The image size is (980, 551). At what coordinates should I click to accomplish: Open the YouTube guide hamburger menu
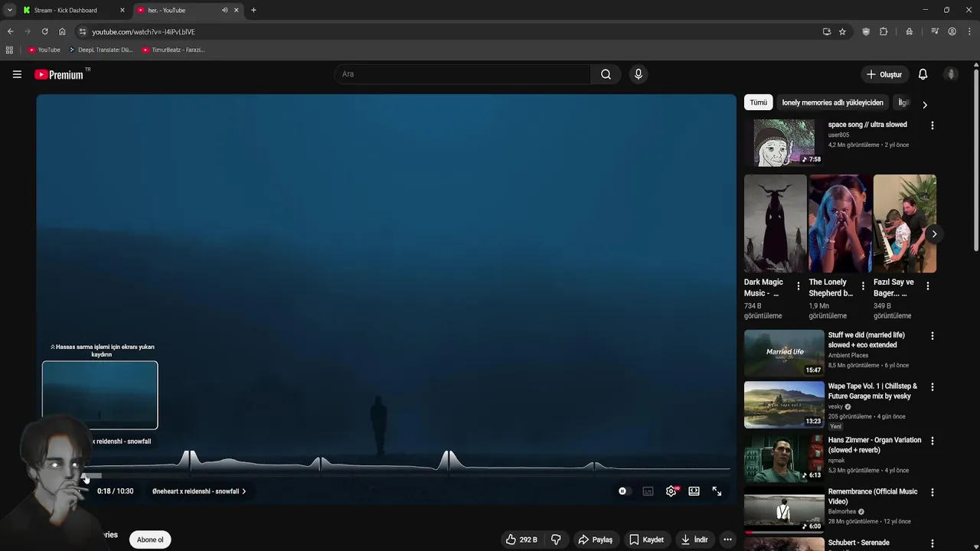(17, 74)
